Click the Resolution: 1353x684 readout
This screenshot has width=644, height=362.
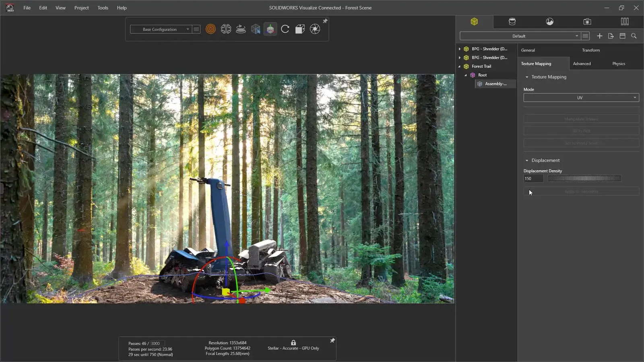point(227,343)
